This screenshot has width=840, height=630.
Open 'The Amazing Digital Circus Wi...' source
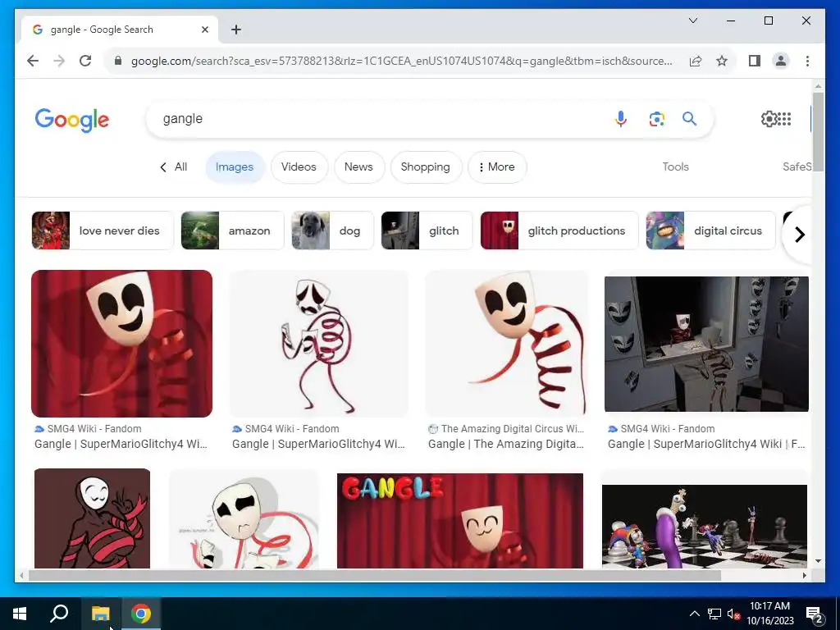click(506, 428)
